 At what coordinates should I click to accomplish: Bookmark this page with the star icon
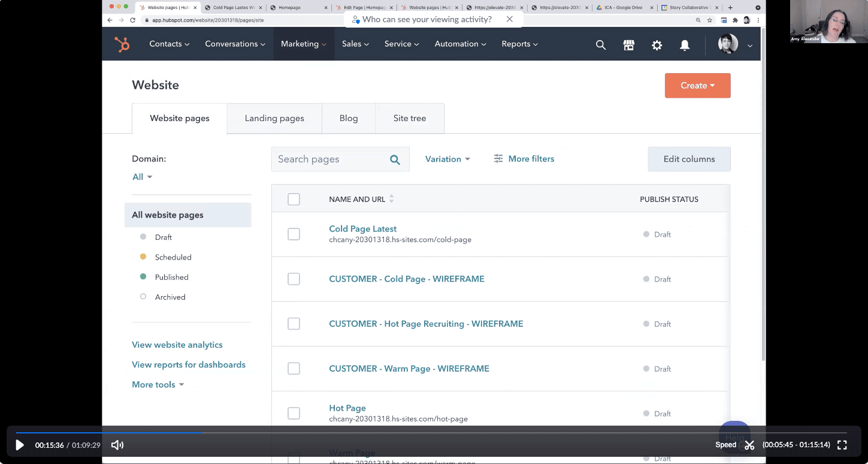pos(710,20)
